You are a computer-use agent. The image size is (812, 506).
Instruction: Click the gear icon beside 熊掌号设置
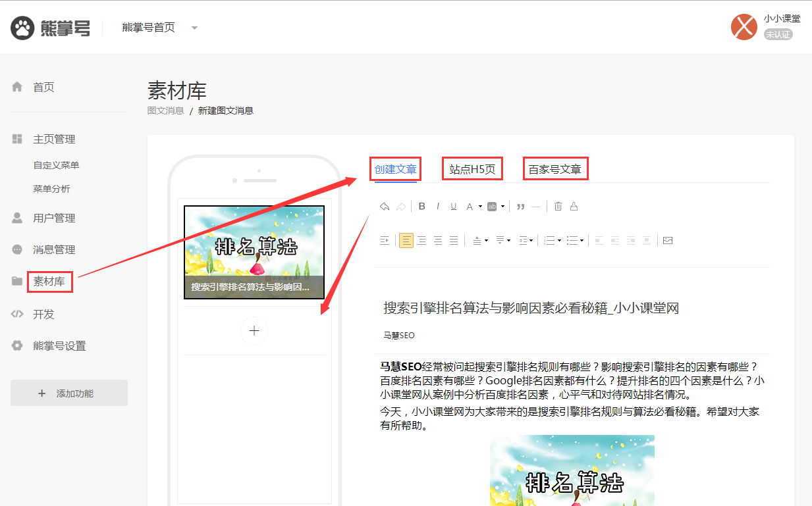tap(17, 345)
